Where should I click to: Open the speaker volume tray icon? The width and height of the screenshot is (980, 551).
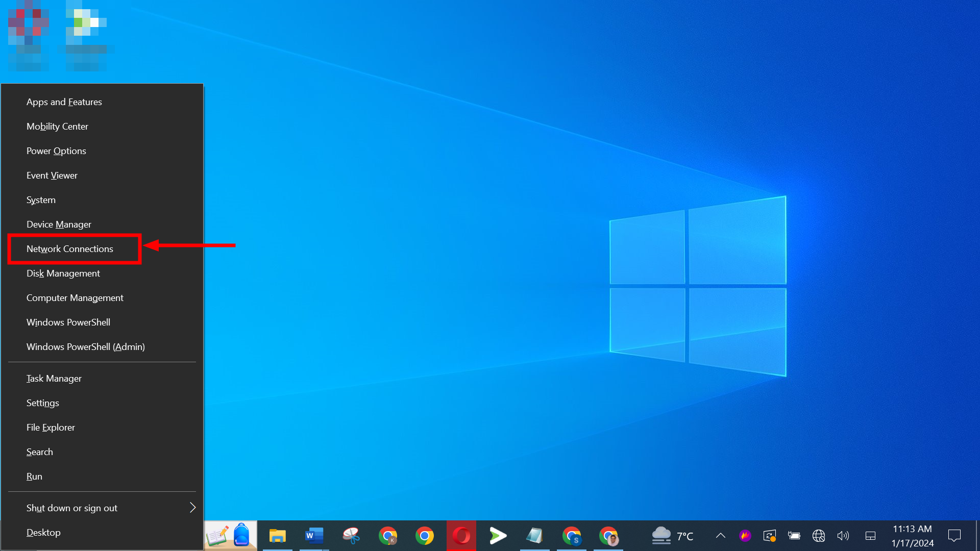843,536
